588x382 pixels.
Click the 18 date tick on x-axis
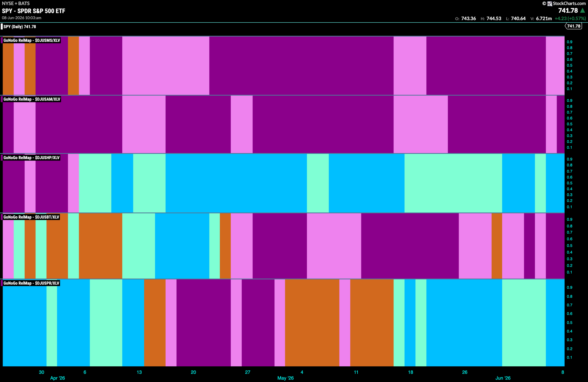point(411,372)
